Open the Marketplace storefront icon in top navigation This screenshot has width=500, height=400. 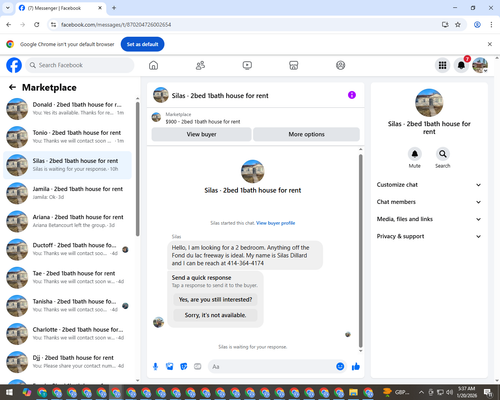(294, 65)
